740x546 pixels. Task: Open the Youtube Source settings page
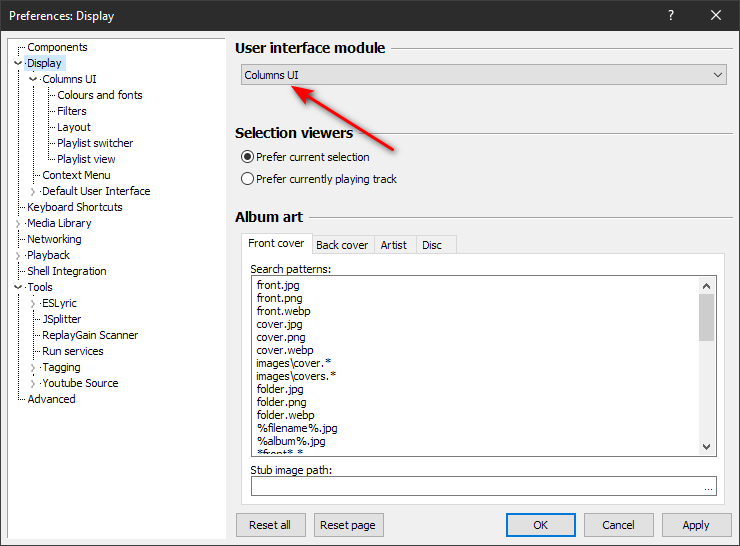(80, 383)
